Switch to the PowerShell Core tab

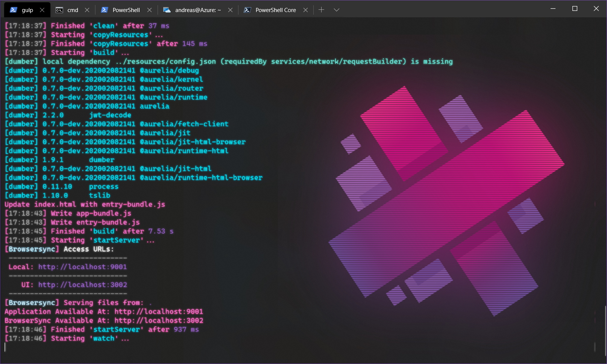(x=276, y=10)
